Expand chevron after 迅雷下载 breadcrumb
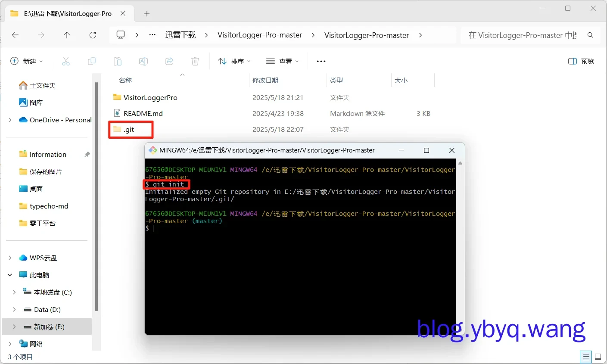The height and width of the screenshot is (364, 607). coord(206,35)
